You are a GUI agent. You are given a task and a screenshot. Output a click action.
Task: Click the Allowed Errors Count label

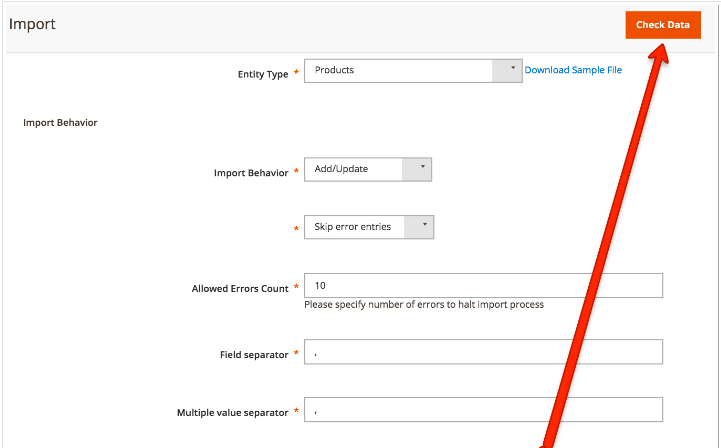240,289
